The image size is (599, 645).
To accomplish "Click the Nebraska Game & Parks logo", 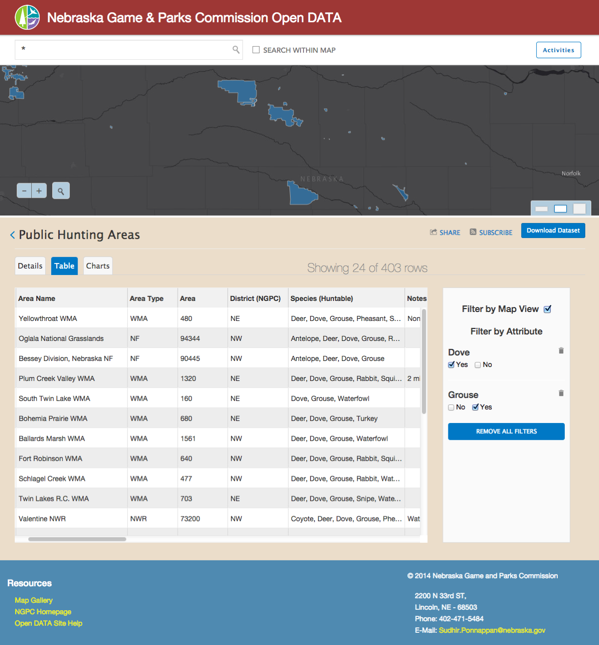I will pos(27,17).
